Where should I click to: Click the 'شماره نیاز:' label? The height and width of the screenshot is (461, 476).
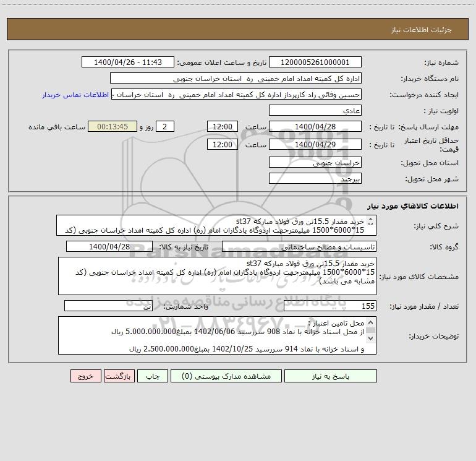pos(441,62)
